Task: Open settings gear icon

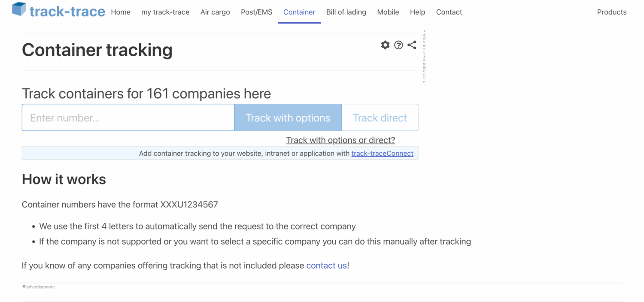Action: click(x=385, y=45)
